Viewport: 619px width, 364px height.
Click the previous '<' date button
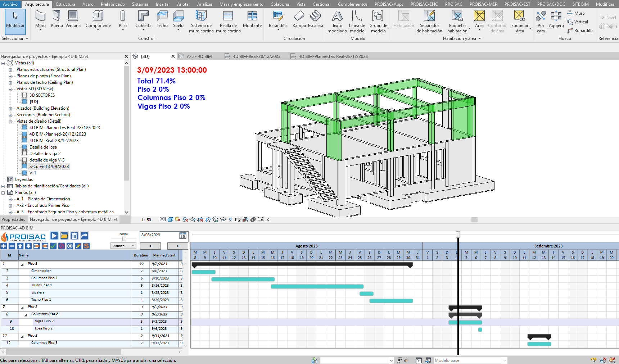tap(150, 246)
